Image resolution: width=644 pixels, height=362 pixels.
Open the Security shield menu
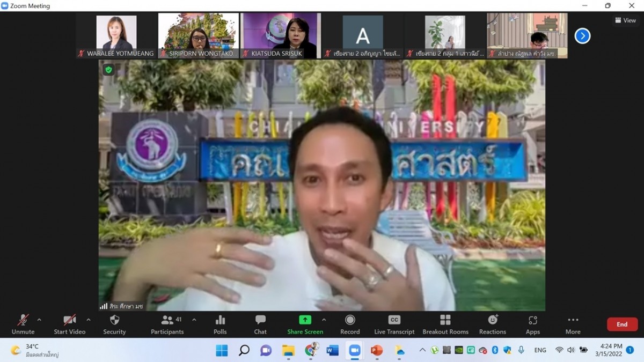114,324
